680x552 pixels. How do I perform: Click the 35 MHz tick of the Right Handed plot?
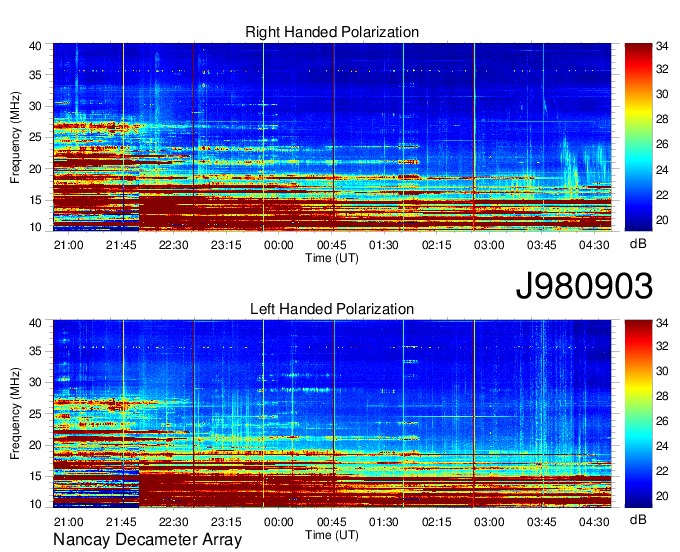coord(35,75)
